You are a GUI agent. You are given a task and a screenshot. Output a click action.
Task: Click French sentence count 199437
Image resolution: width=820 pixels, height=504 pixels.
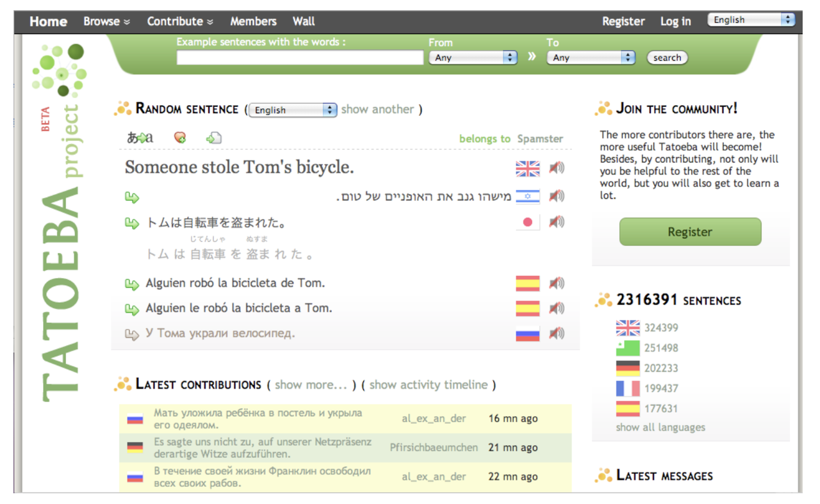tap(661, 388)
